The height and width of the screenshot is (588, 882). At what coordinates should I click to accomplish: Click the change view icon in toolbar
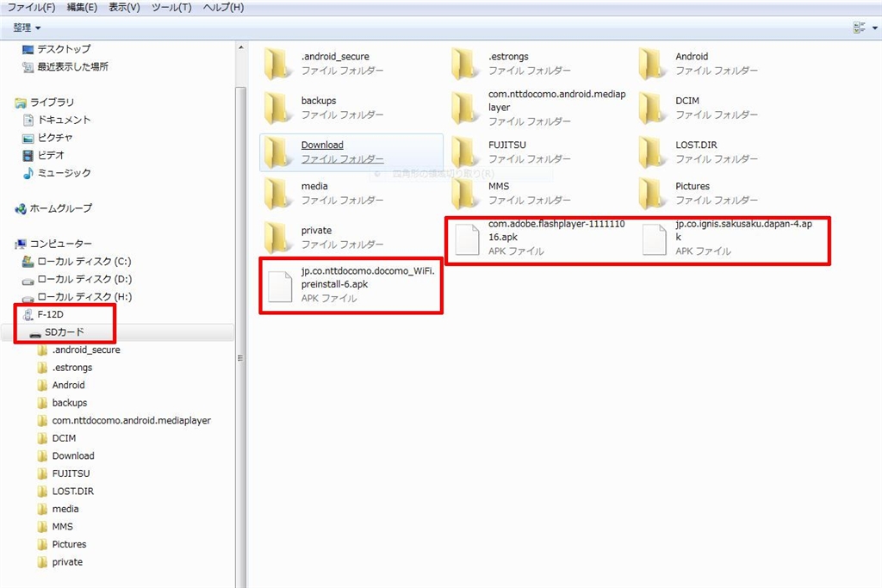click(x=859, y=28)
